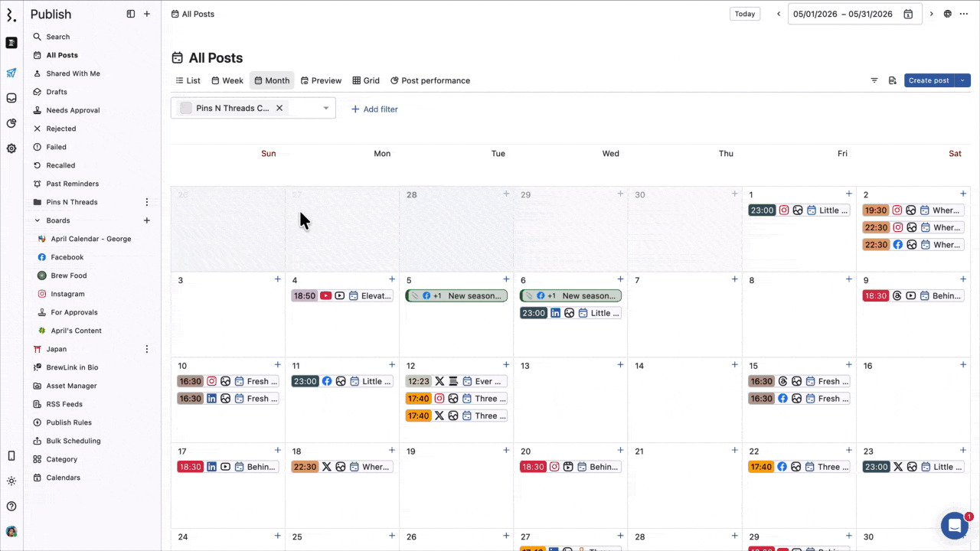The image size is (980, 551).
Task: Open the 18:50 YouTube post on May 4
Action: tap(341, 295)
